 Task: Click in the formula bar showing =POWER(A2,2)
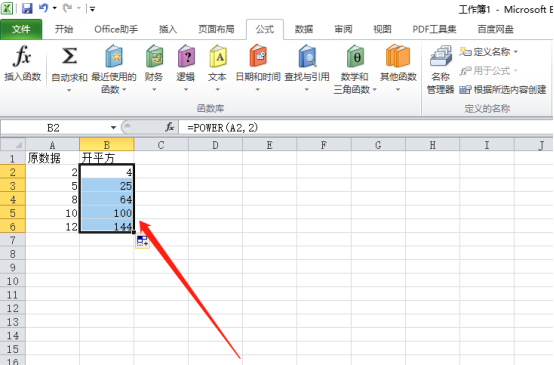366,128
